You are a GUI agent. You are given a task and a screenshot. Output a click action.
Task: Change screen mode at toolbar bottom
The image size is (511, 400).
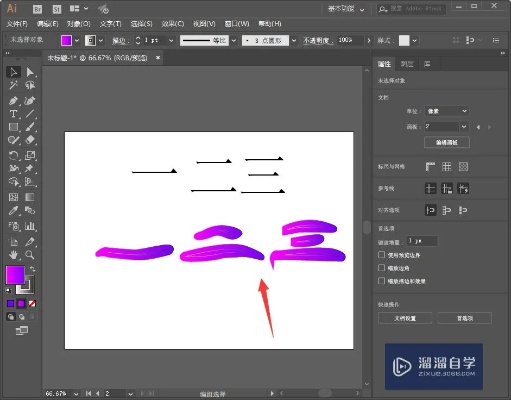[22, 330]
